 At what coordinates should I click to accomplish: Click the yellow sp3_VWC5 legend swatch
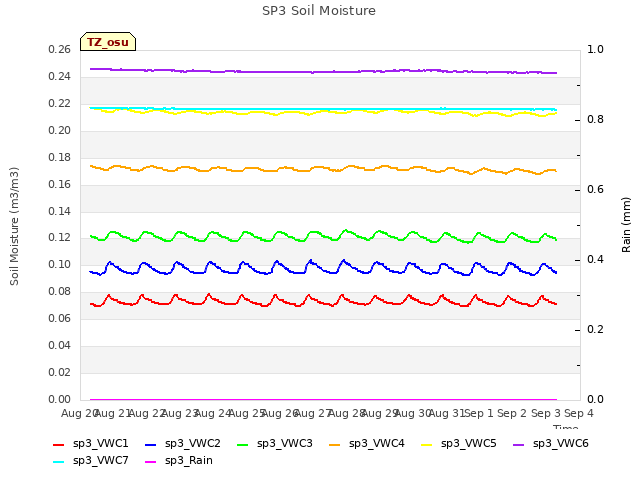click(x=427, y=445)
